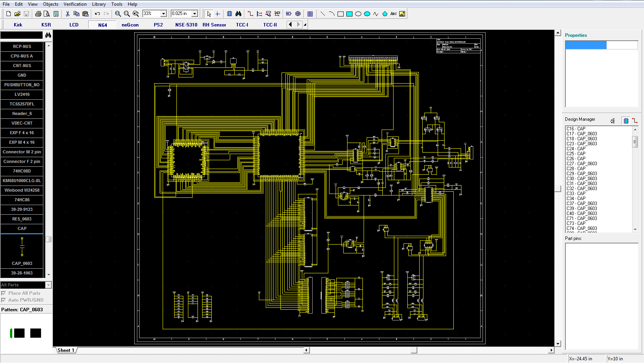This screenshot has height=363, width=644.
Task: Toggle the Auto PWR/GND checkbox
Action: click(x=3, y=300)
